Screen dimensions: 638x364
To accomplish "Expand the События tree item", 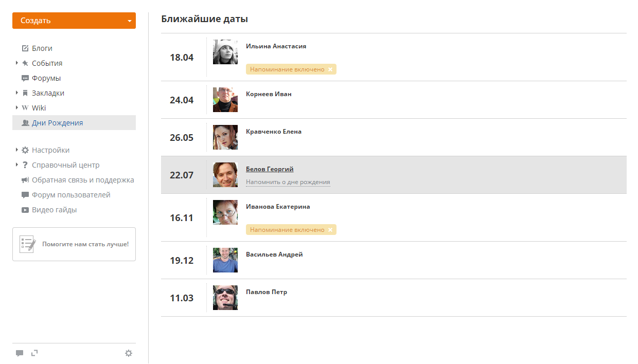I will 17,63.
